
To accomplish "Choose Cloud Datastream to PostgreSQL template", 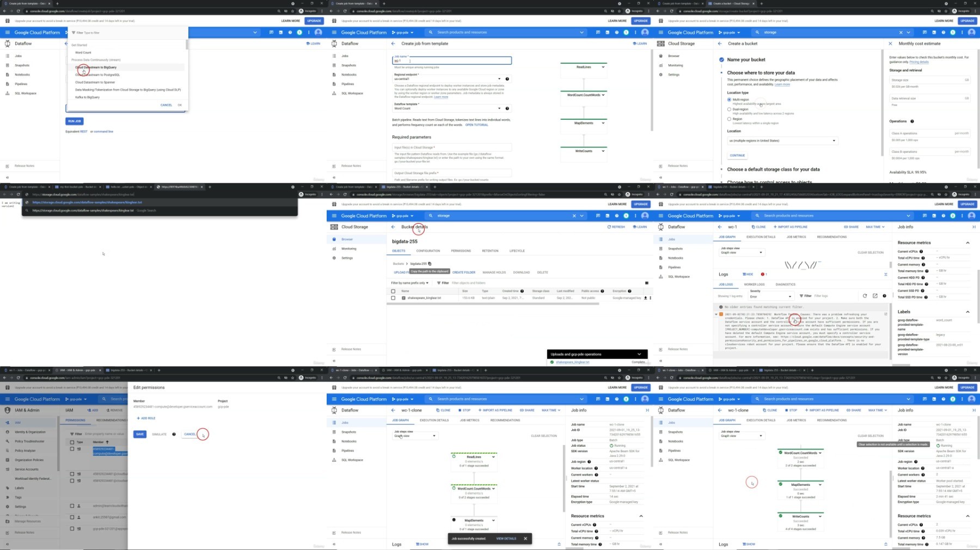I will click(97, 75).
